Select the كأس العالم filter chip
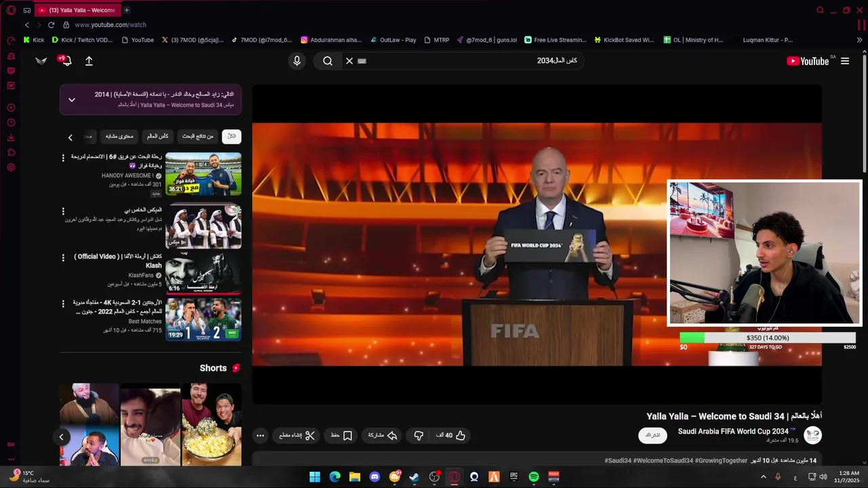Screen dimensions: 868x488 point(157,136)
